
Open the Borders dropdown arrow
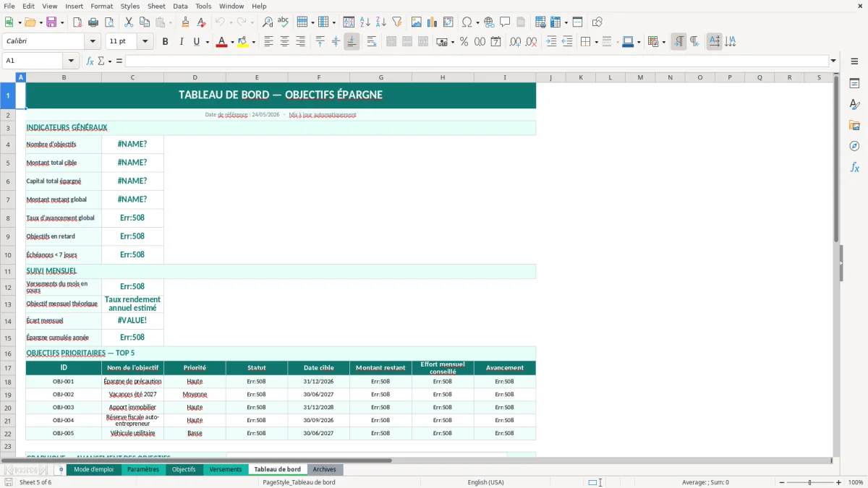(x=595, y=42)
